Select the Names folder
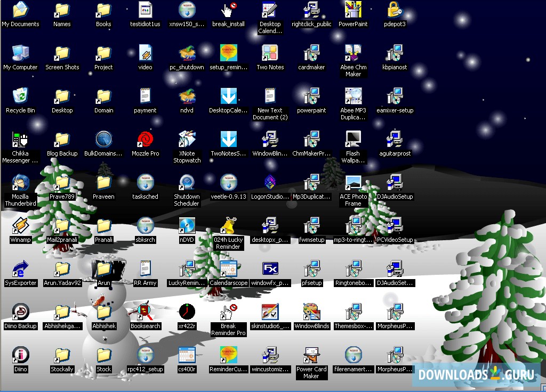The height and width of the screenshot is (392, 546). 62,10
